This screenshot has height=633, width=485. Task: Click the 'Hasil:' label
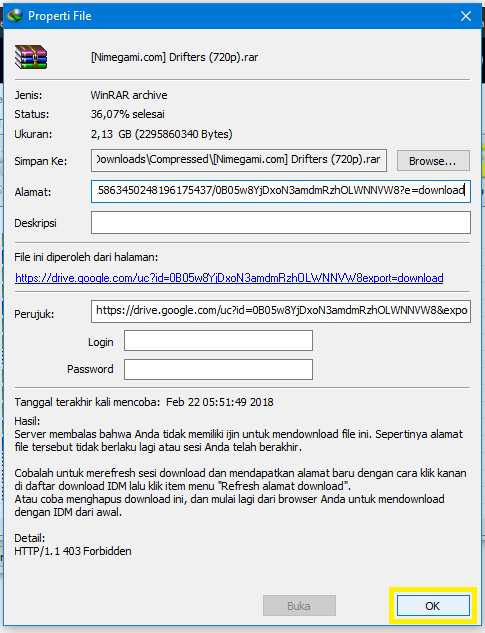27,421
